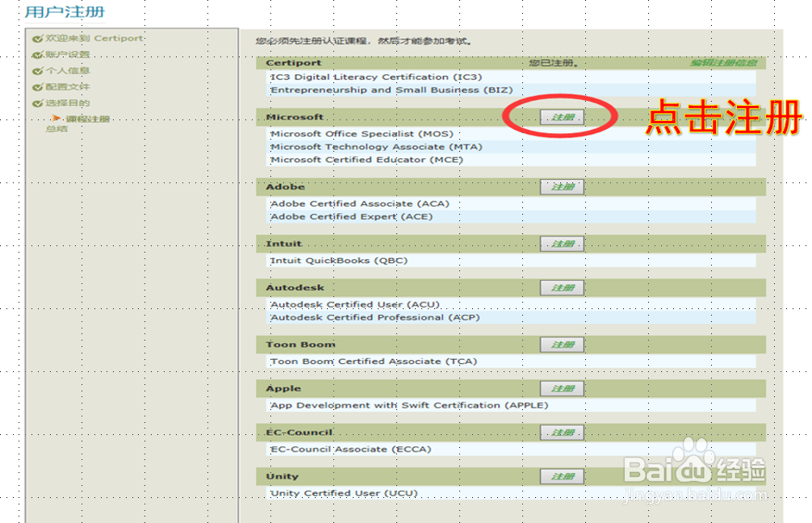Click orange arrow icon beside 课程注册
The height and width of the screenshot is (523, 812).
57,119
